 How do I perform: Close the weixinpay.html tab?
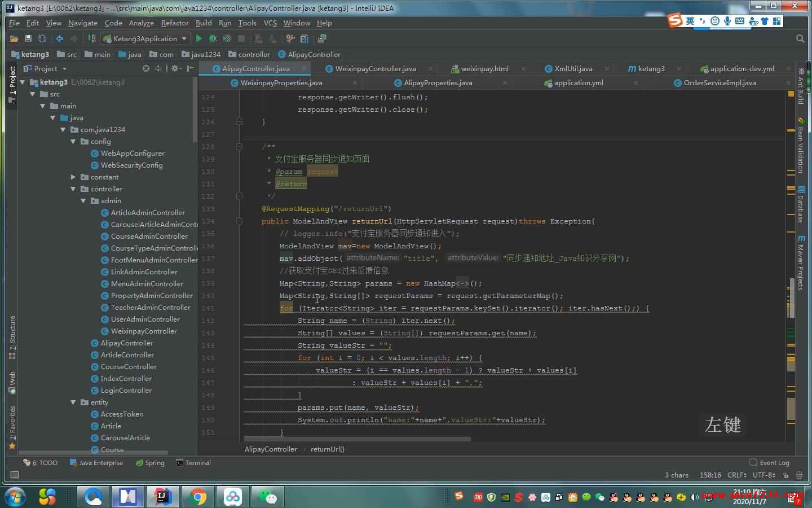[523, 68]
